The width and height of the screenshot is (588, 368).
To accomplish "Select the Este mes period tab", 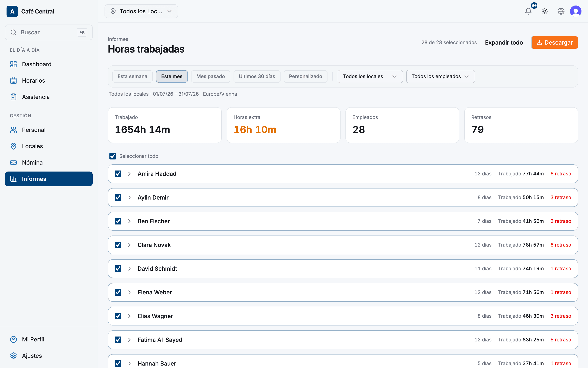I will pos(172,76).
